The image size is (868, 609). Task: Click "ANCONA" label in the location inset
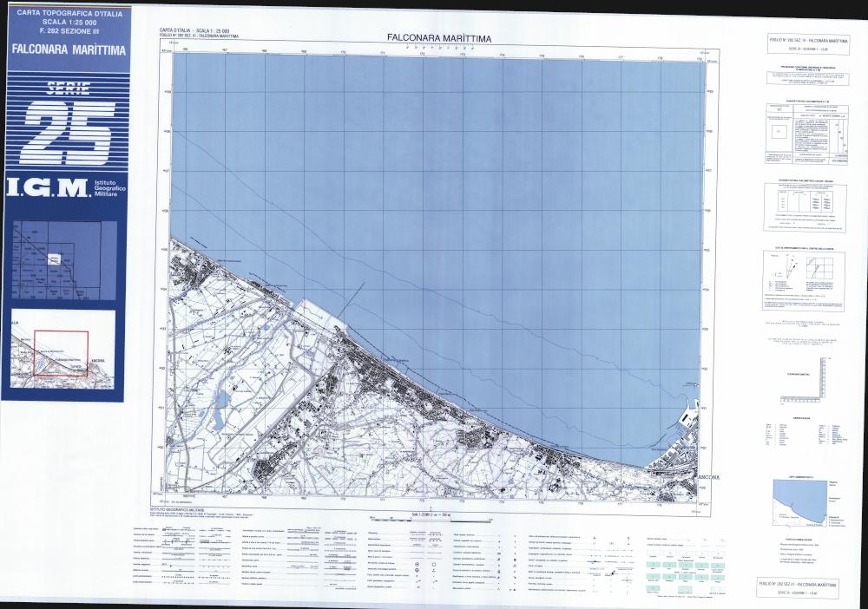[x=98, y=361]
